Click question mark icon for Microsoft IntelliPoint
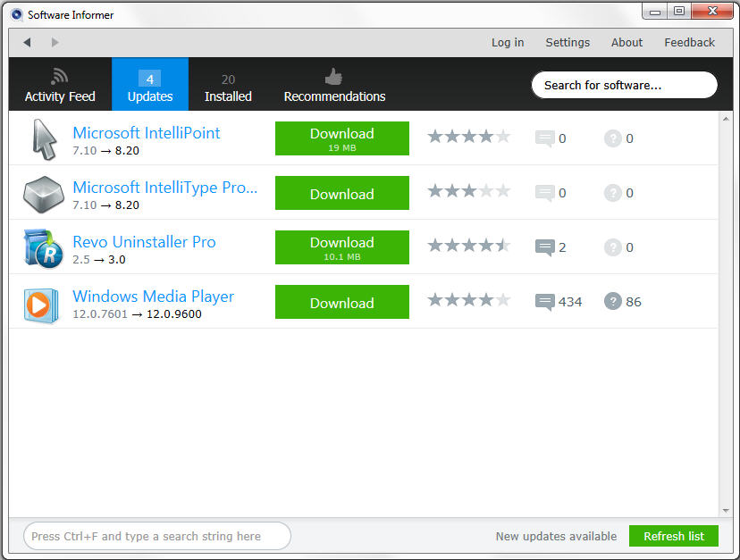Screen dimensions: 740x560 tap(612, 138)
